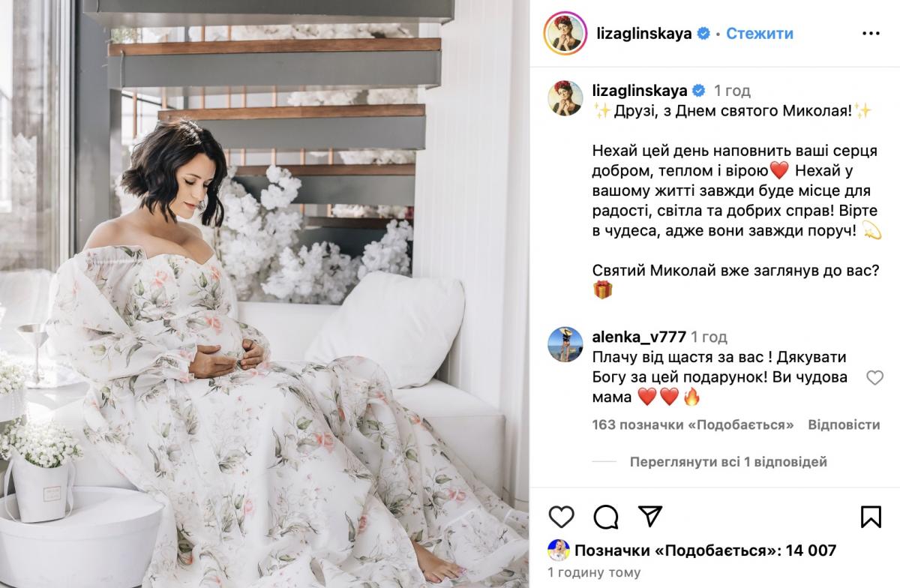Open lizaglinskaya's avatar in the post header
This screenshot has height=588, width=900.
pyautogui.click(x=565, y=34)
